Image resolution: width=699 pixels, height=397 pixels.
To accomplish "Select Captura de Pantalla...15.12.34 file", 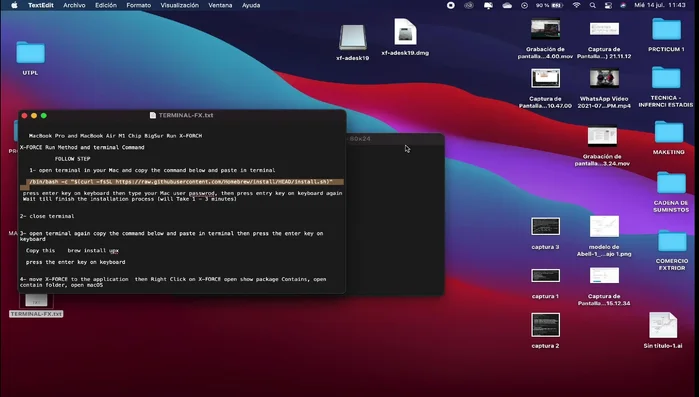I will coord(604,275).
